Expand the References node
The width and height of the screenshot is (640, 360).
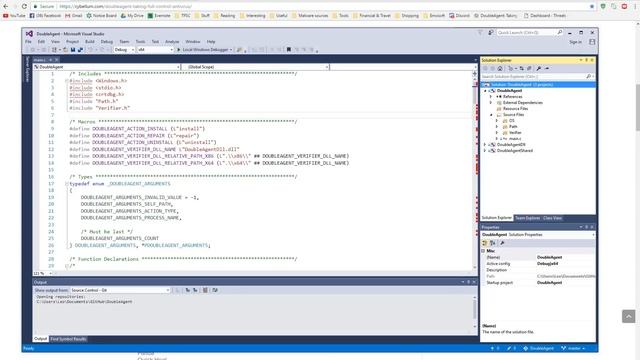point(491,97)
